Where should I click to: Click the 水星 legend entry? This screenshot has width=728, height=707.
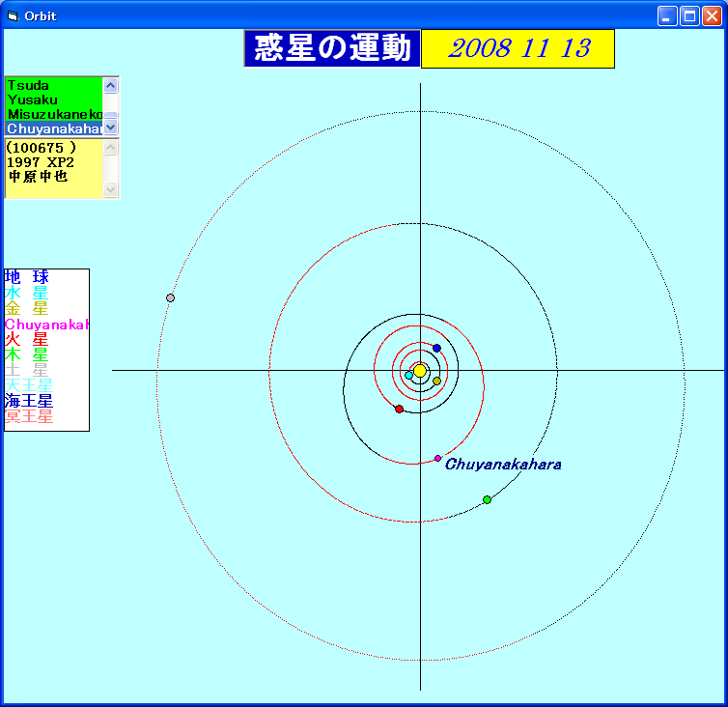point(26,293)
